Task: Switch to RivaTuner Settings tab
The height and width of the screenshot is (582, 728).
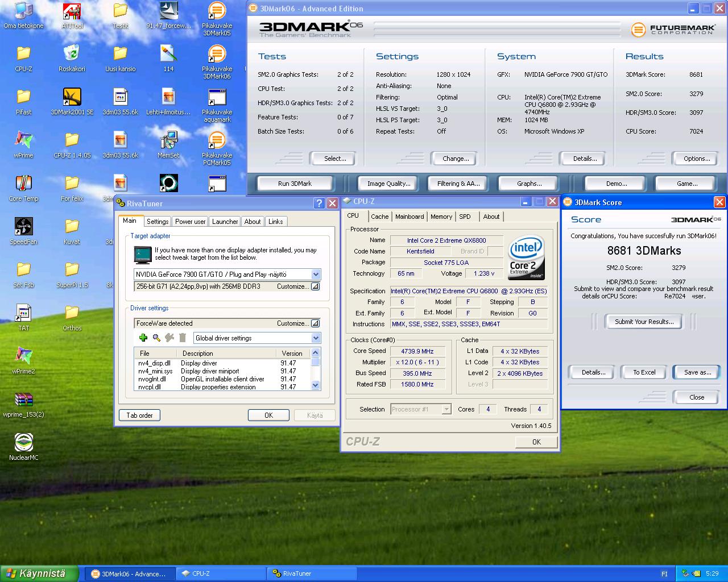Action: pyautogui.click(x=157, y=222)
